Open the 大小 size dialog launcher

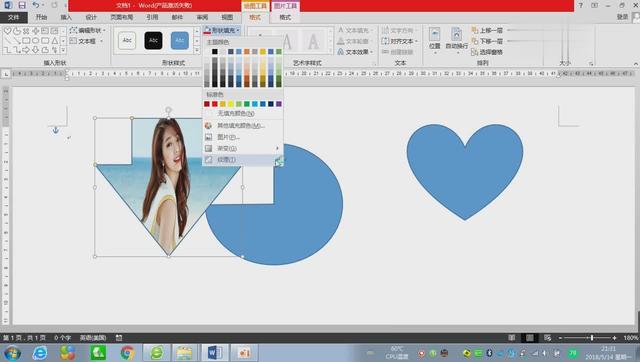[x=591, y=64]
